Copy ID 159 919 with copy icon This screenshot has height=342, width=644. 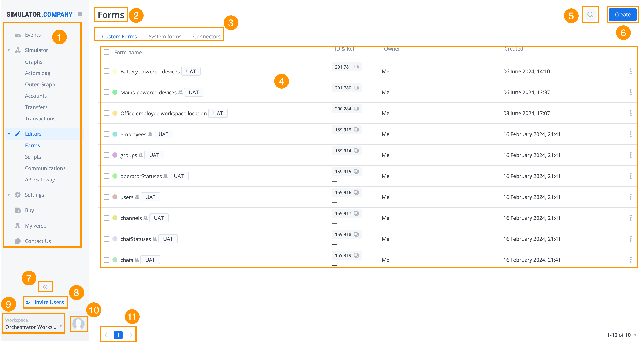[356, 255]
